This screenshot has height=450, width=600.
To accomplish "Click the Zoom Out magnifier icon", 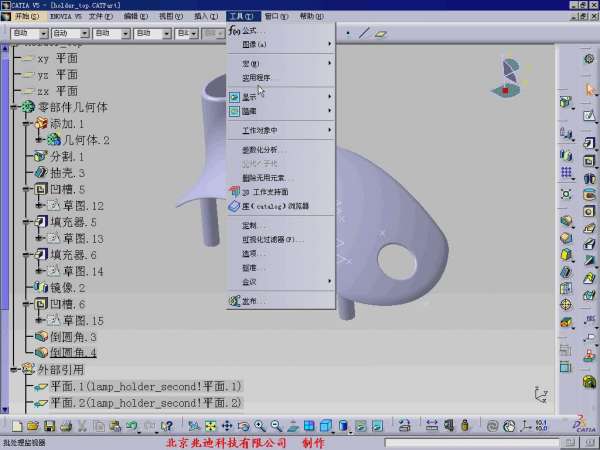I will click(276, 426).
